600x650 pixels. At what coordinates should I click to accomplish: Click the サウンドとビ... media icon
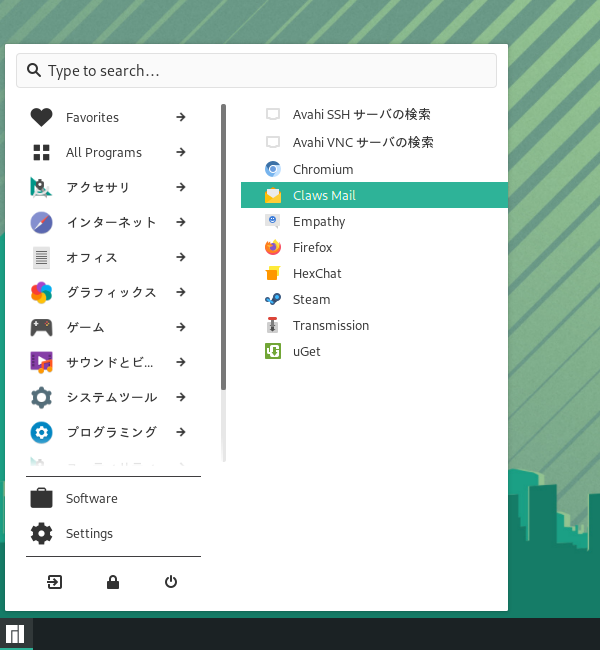click(x=41, y=362)
